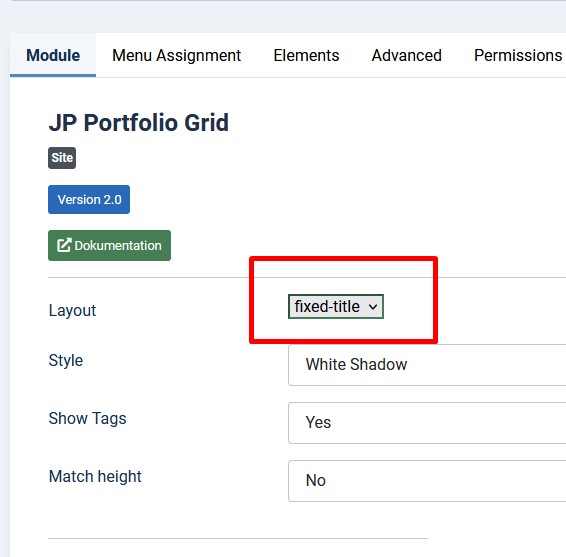Click the Show Tags field label
566x557 pixels.
click(x=87, y=418)
